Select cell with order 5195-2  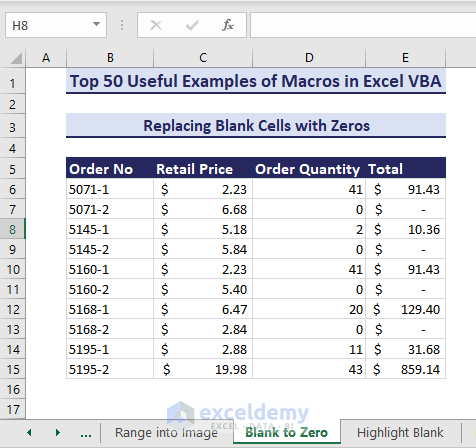110,369
